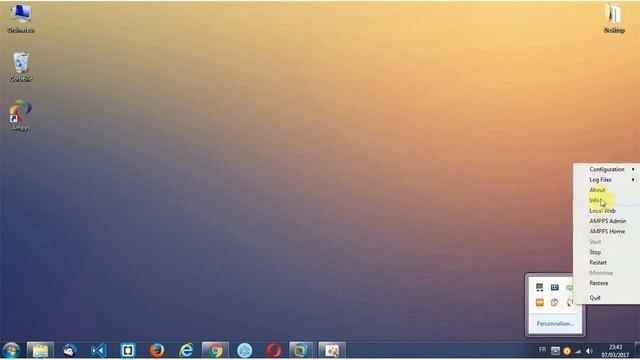This screenshot has height=360, width=640.
Task: Launch Thunderbird from the taskbar
Action: click(x=70, y=350)
